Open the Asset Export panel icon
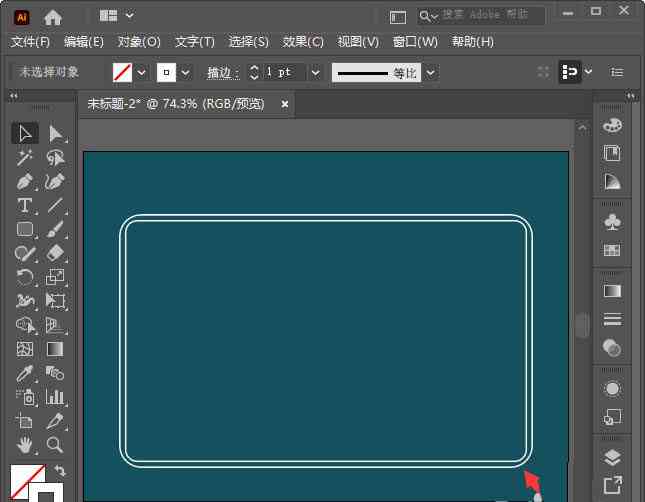This screenshot has height=502, width=645. point(613,485)
